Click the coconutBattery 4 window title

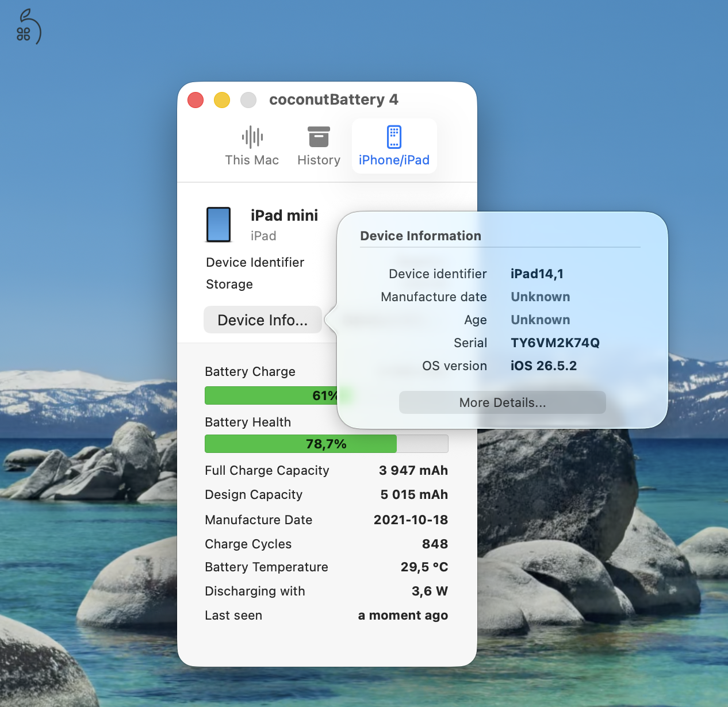334,99
